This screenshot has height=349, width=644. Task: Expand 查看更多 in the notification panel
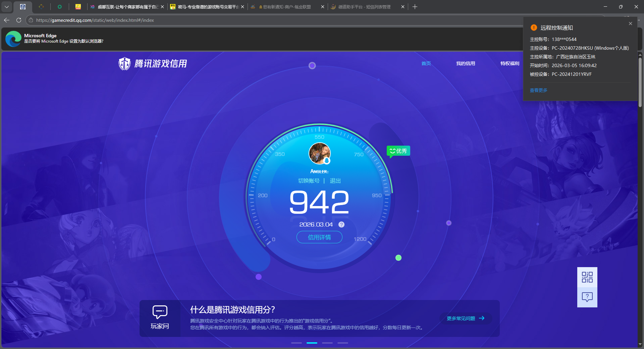538,90
